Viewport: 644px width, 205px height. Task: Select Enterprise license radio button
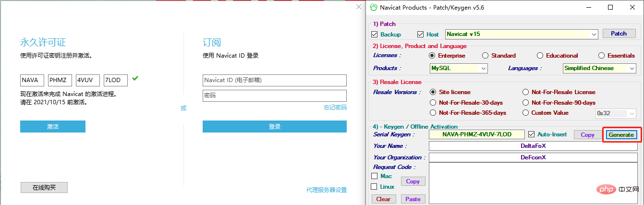click(432, 56)
